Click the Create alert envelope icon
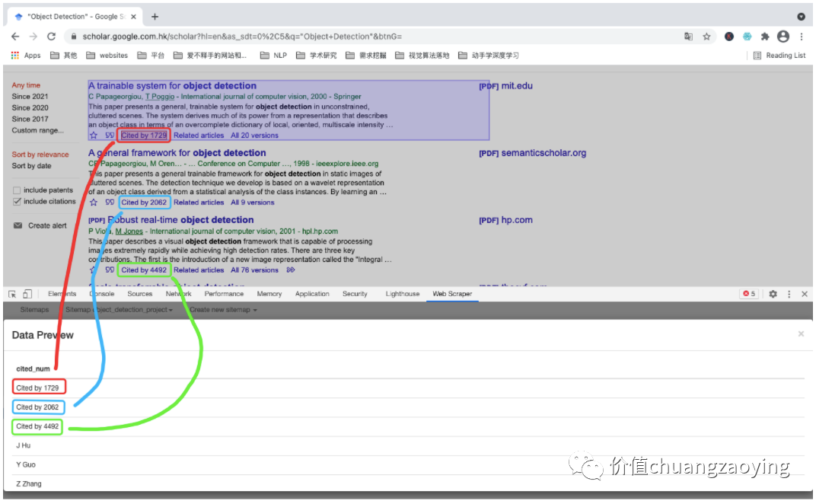 coord(18,225)
